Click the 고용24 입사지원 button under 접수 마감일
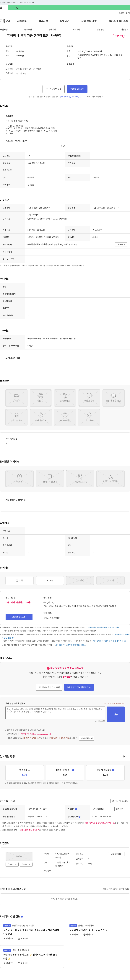This screenshot has height=980, width=130. pyautogui.click(x=19, y=617)
